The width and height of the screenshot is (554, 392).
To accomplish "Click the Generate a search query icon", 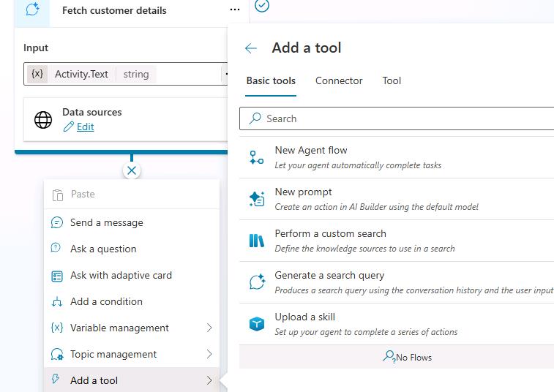I will (x=257, y=282).
